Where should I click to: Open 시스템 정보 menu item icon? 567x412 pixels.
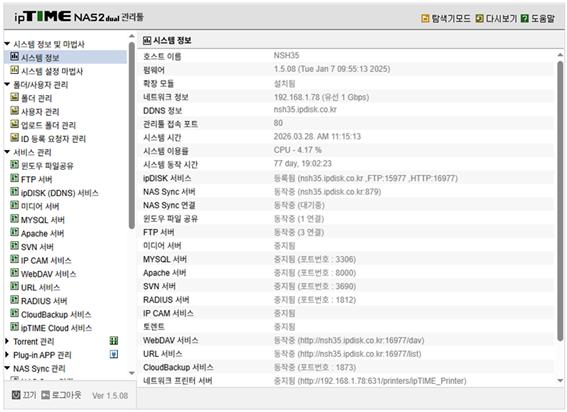pos(14,56)
